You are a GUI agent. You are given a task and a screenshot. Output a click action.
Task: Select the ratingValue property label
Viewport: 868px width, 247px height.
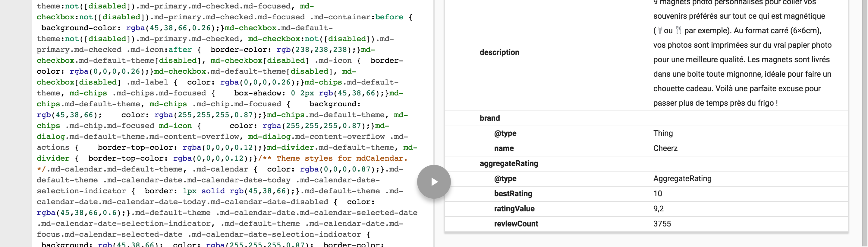514,209
